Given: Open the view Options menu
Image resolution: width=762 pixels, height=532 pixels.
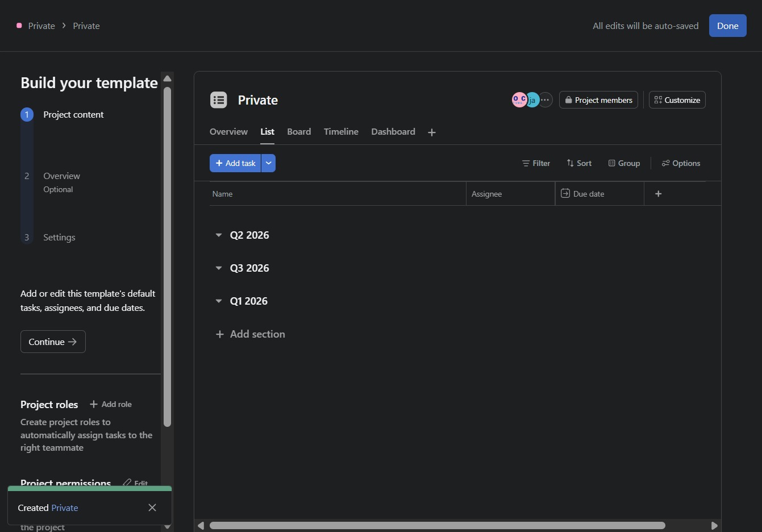Looking at the screenshot, I should pyautogui.click(x=681, y=163).
